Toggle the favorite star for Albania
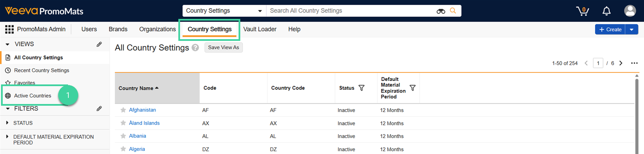Image resolution: width=644 pixels, height=154 pixels. click(x=123, y=136)
